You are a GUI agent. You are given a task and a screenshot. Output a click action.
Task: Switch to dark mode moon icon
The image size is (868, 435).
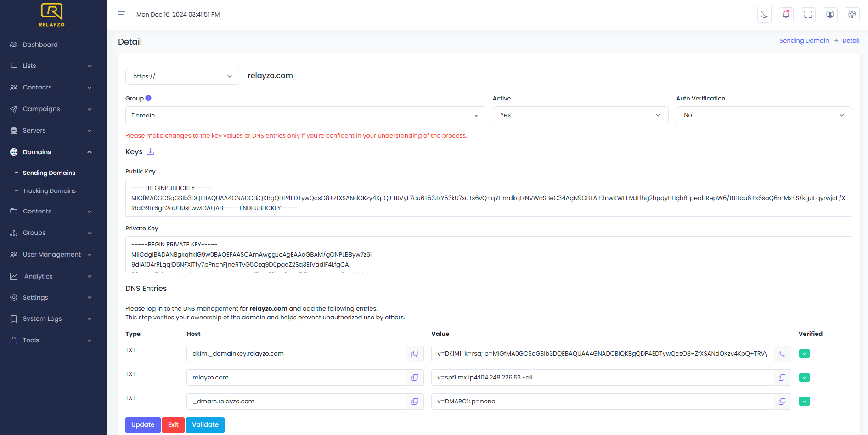point(764,14)
